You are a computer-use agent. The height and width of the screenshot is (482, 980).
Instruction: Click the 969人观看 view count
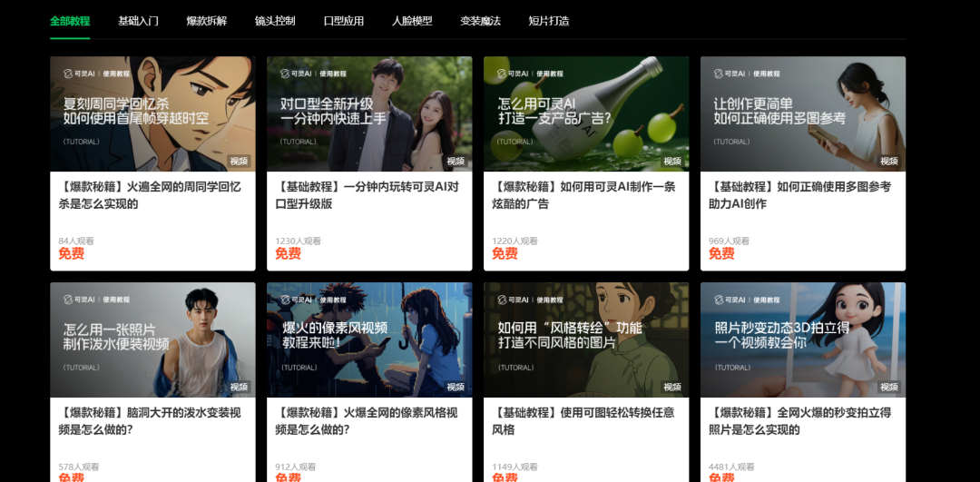pos(730,241)
